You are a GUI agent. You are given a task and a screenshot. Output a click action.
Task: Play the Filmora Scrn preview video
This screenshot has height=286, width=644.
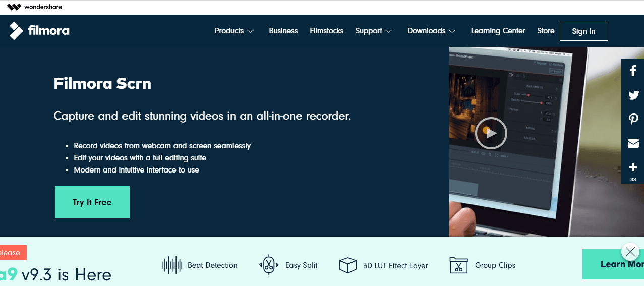point(491,133)
